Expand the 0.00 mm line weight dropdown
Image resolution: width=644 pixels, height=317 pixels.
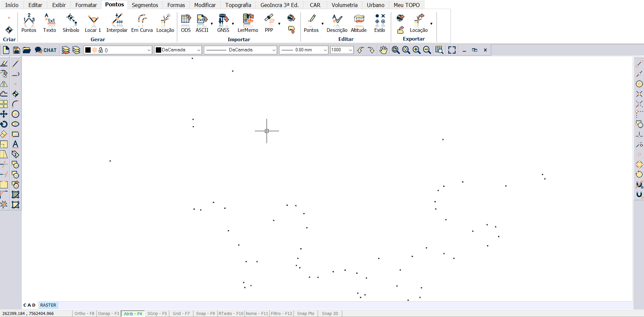tap(325, 50)
